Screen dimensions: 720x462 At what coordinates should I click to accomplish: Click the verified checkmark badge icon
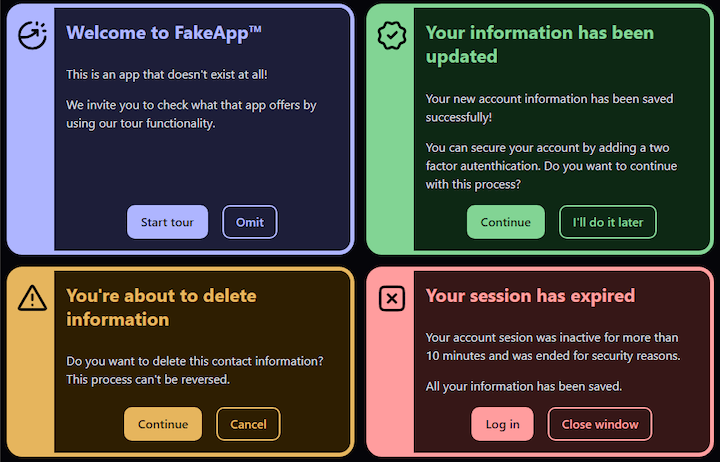coord(392,35)
